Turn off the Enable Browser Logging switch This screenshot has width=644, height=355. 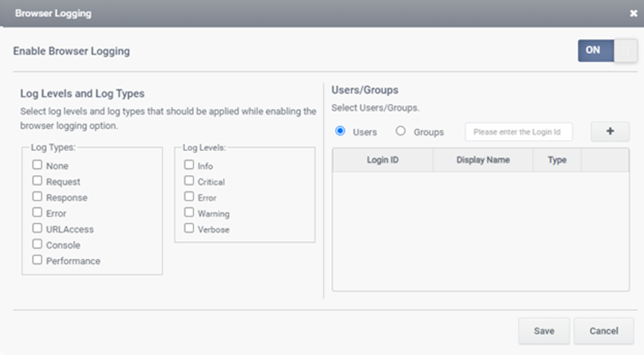pos(607,50)
